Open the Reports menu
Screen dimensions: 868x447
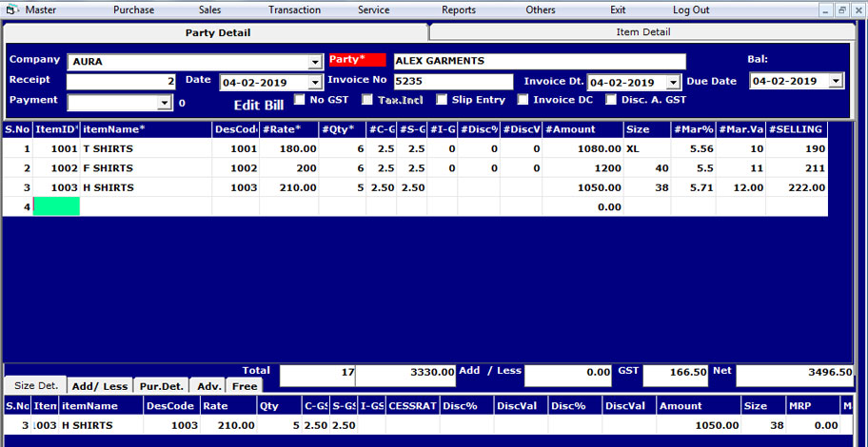[x=459, y=10]
